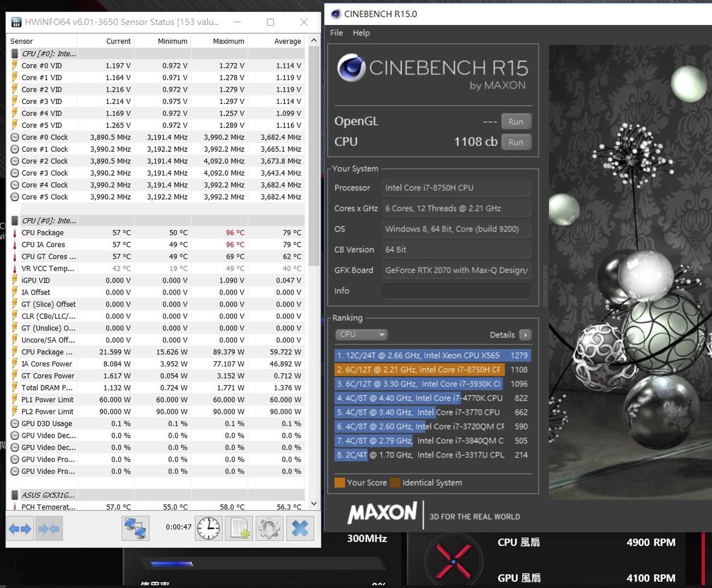Click the Core #0 Clock sensor icon

15,137
